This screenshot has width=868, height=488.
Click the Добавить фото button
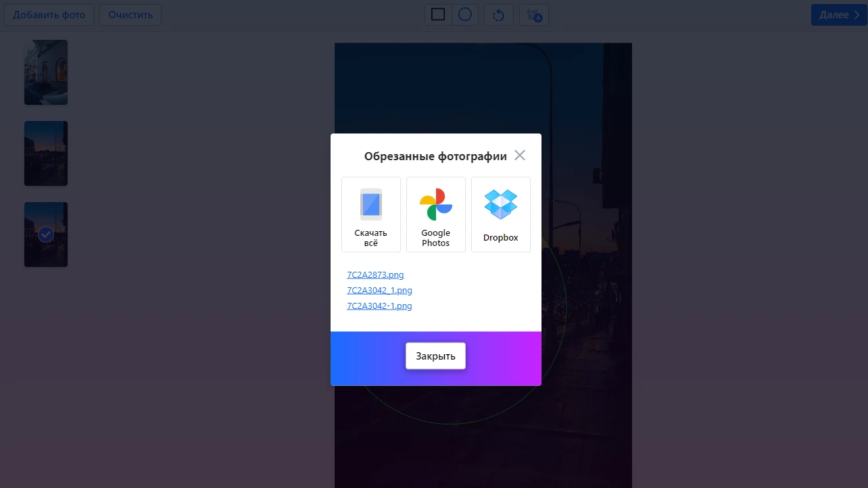pos(49,15)
